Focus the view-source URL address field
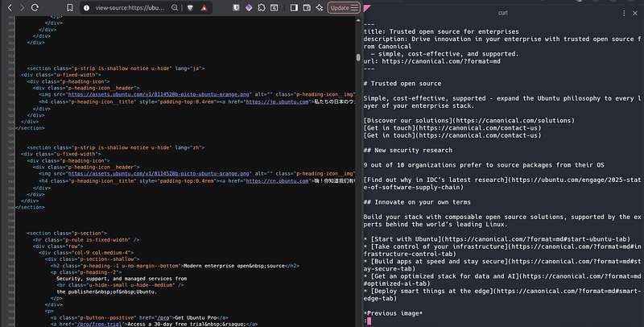 130,7
